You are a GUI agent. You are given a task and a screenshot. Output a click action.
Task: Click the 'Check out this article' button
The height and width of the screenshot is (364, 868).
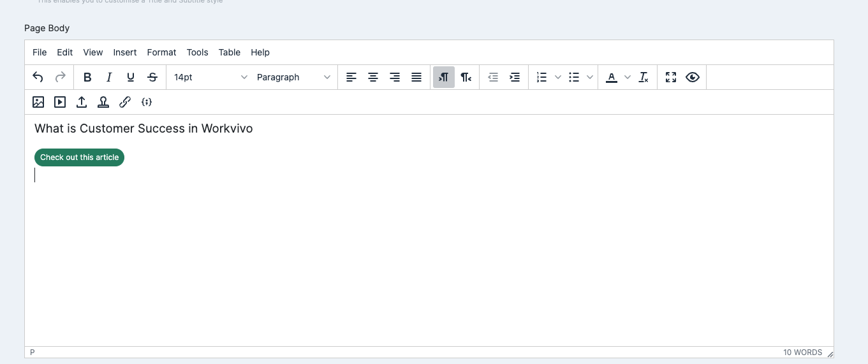80,157
